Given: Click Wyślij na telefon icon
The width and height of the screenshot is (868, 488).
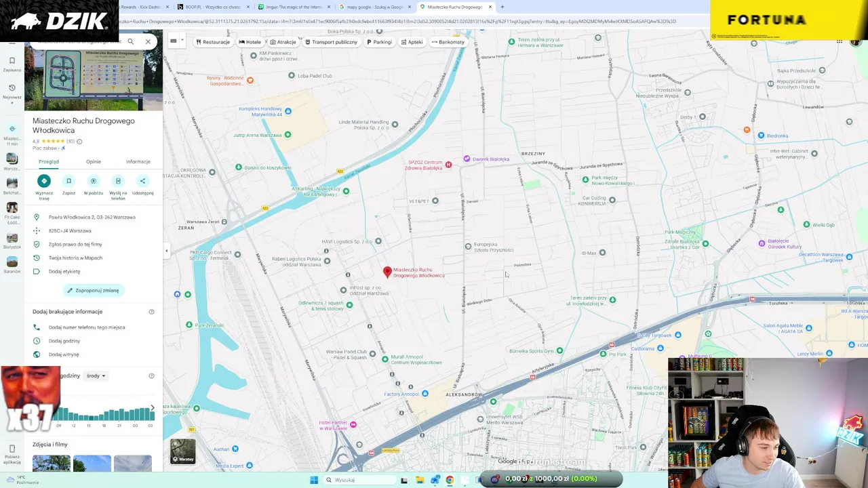Looking at the screenshot, I should [118, 181].
